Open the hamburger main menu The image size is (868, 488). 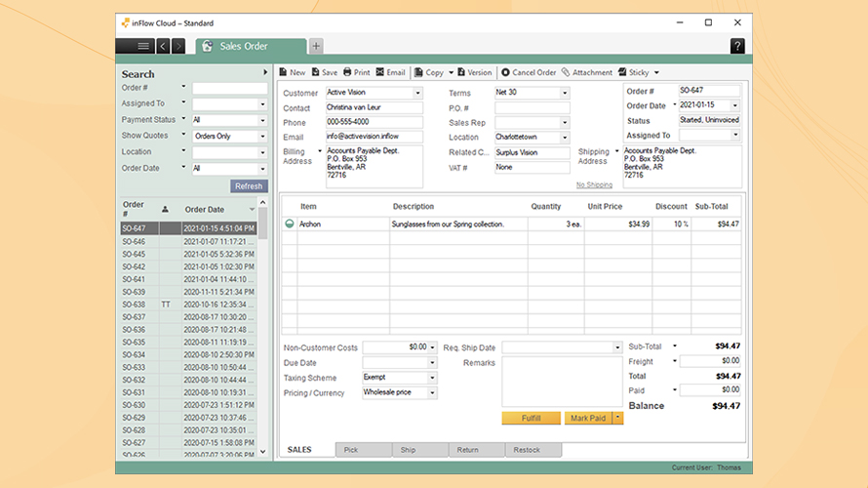(143, 46)
